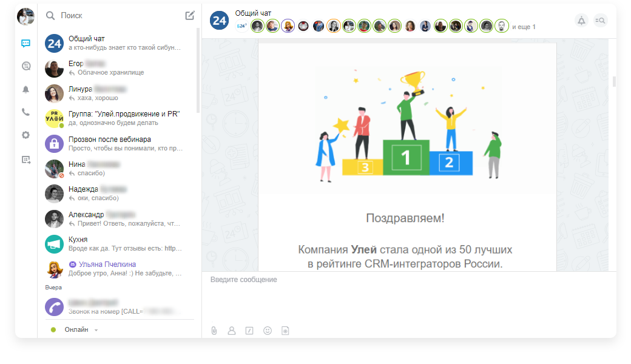Open Прозвон после вебинара private chat
631x364 pixels.
click(119, 144)
